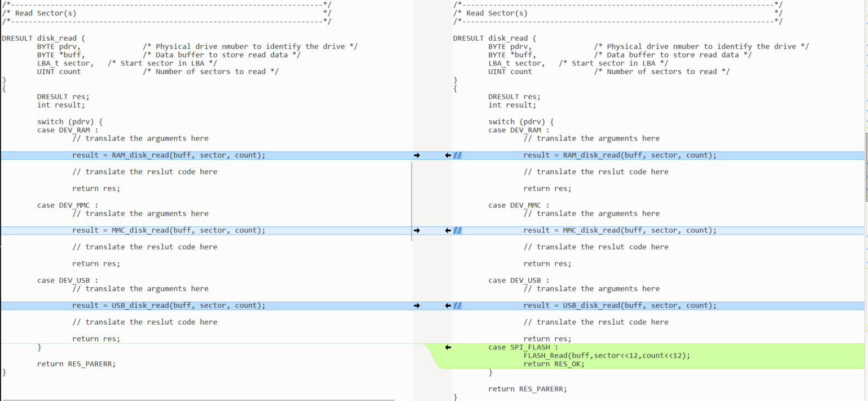This screenshot has width=868, height=401.
Task: Click 'result = RAM_disk_read' line in left pane
Action: [x=169, y=155]
